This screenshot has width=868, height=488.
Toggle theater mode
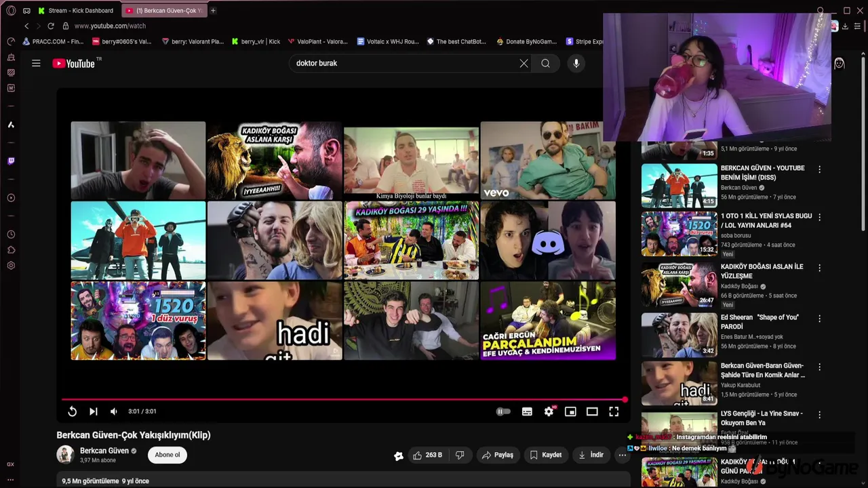pyautogui.click(x=592, y=411)
